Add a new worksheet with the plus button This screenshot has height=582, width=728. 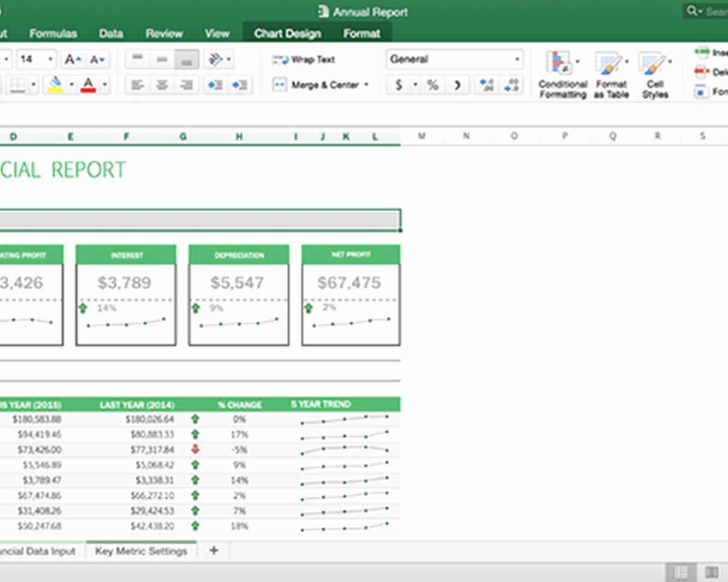pos(214,550)
